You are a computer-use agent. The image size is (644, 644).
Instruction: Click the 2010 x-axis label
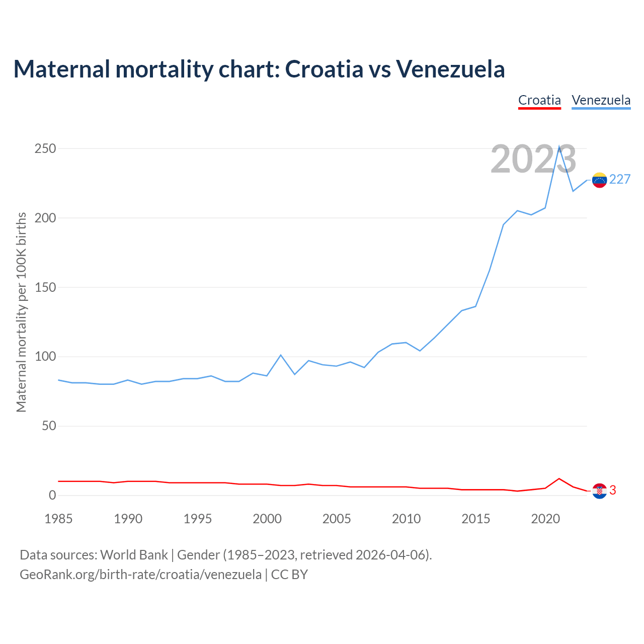[x=406, y=519]
